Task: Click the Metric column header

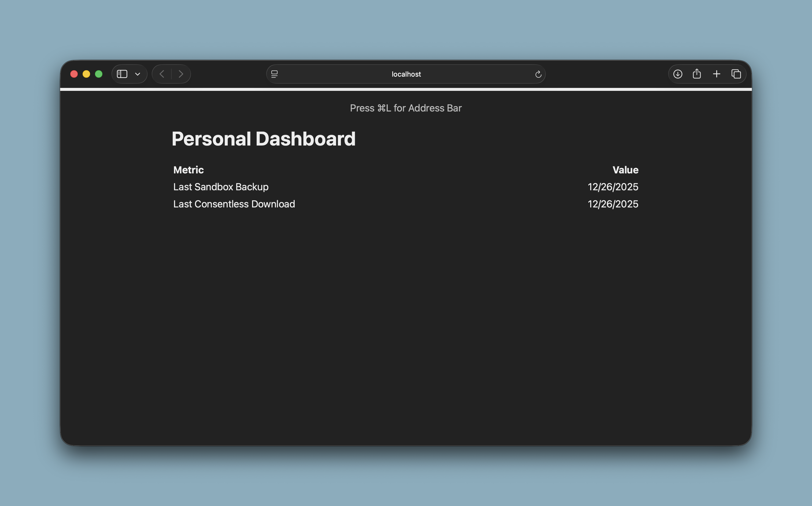Action: (x=189, y=170)
